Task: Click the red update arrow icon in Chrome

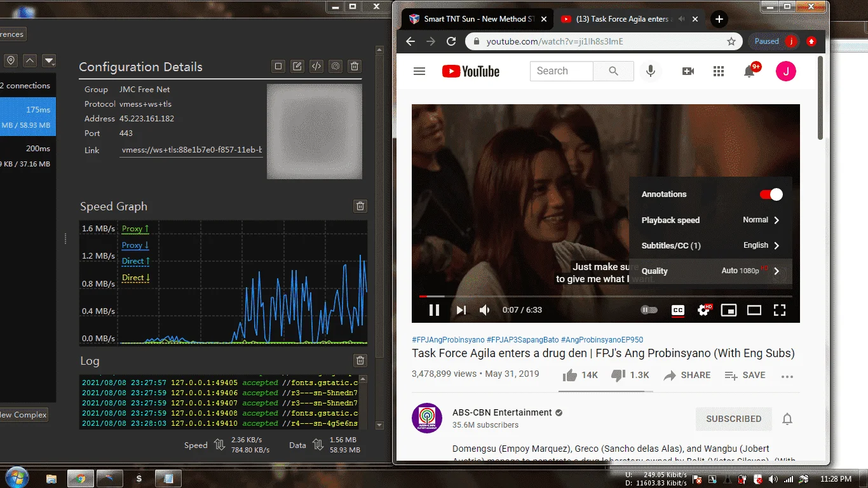Action: coord(811,41)
